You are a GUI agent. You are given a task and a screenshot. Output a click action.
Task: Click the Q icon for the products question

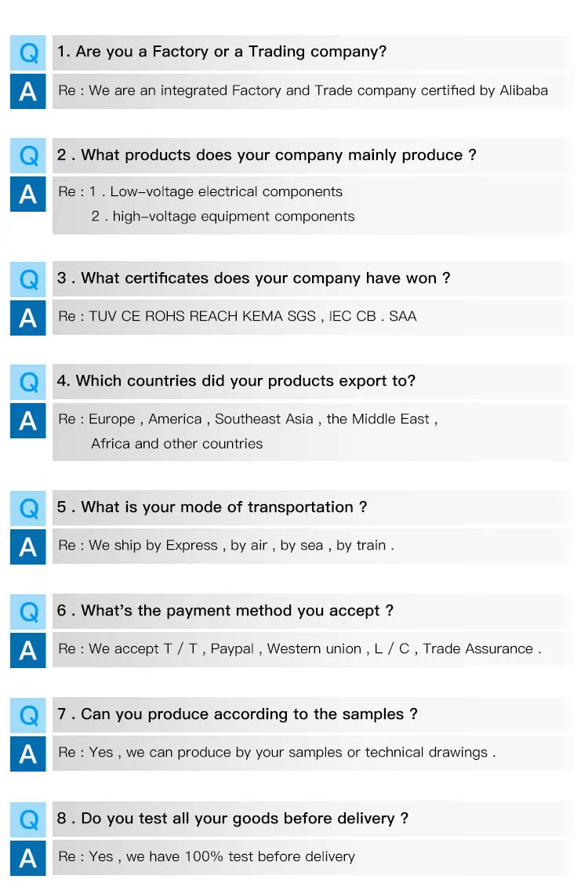(28, 155)
